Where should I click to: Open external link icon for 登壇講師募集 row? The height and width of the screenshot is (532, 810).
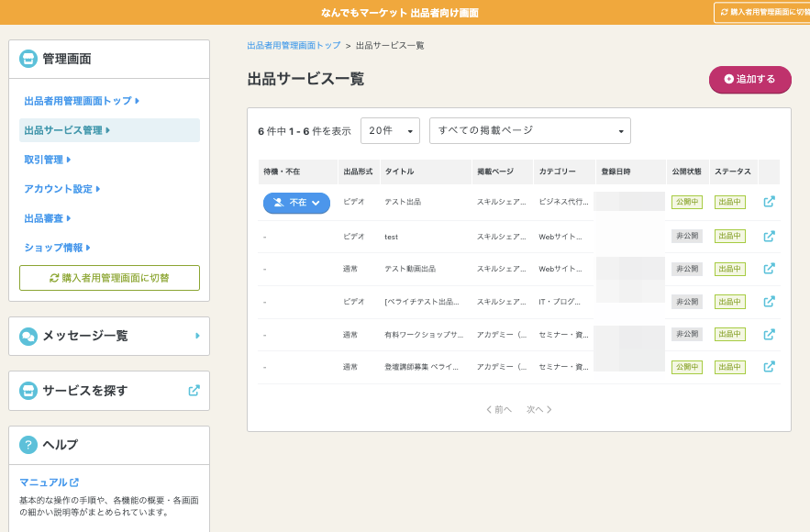click(x=769, y=367)
